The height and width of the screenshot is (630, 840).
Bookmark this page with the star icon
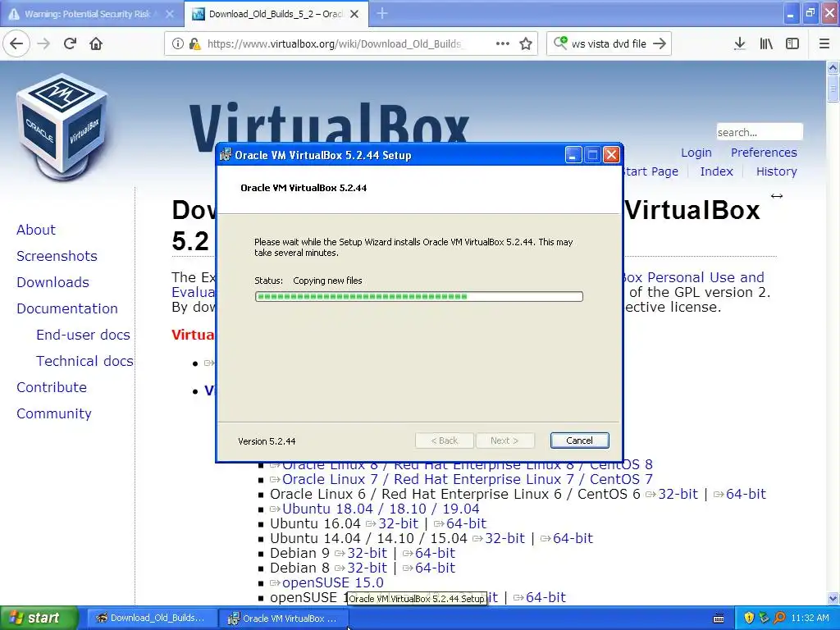pos(526,43)
